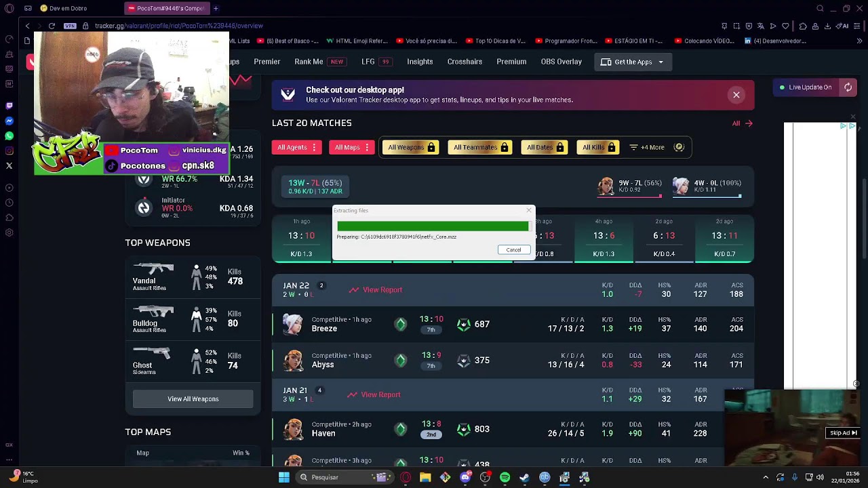Click the pin icon in address bar
The width and height of the screenshot is (868, 488).
tap(724, 26)
